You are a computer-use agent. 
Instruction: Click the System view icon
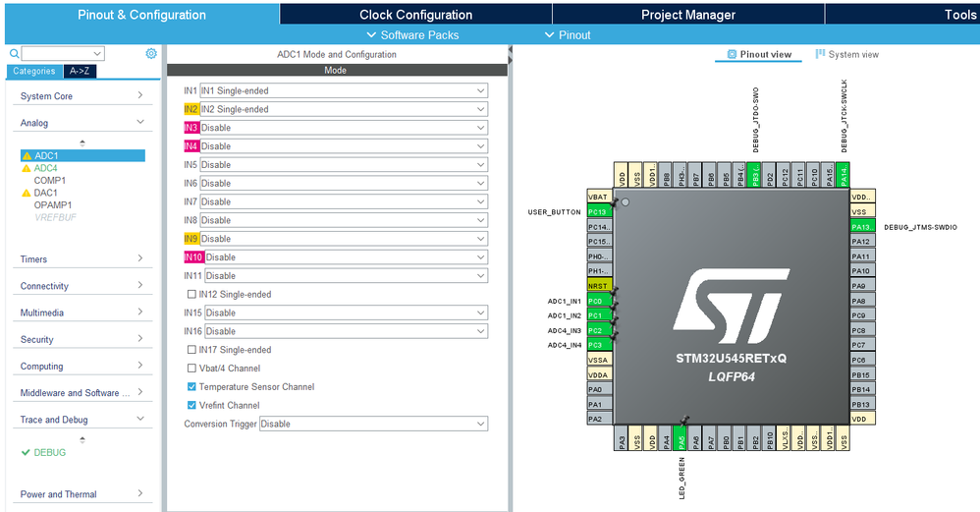(821, 55)
